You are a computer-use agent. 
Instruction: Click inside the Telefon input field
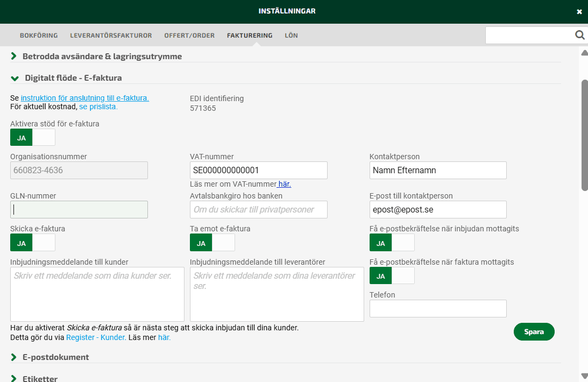437,308
